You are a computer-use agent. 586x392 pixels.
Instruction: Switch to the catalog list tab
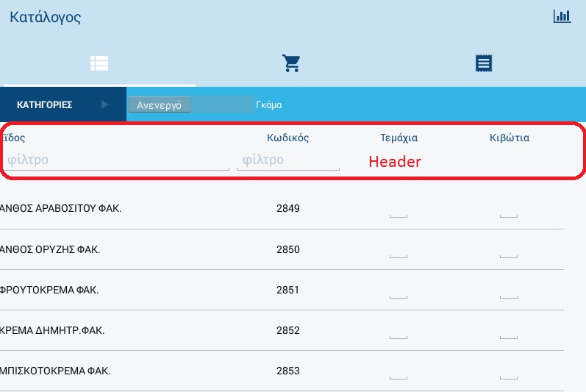coord(99,63)
